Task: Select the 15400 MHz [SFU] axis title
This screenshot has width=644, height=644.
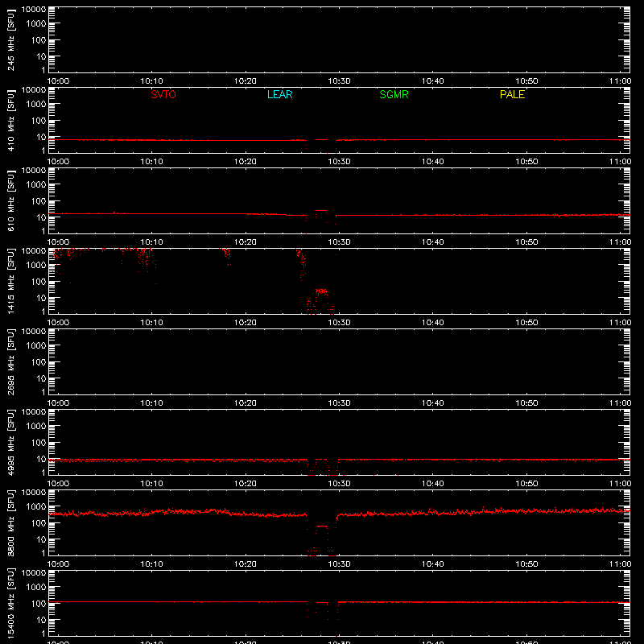Action: click(x=11, y=603)
